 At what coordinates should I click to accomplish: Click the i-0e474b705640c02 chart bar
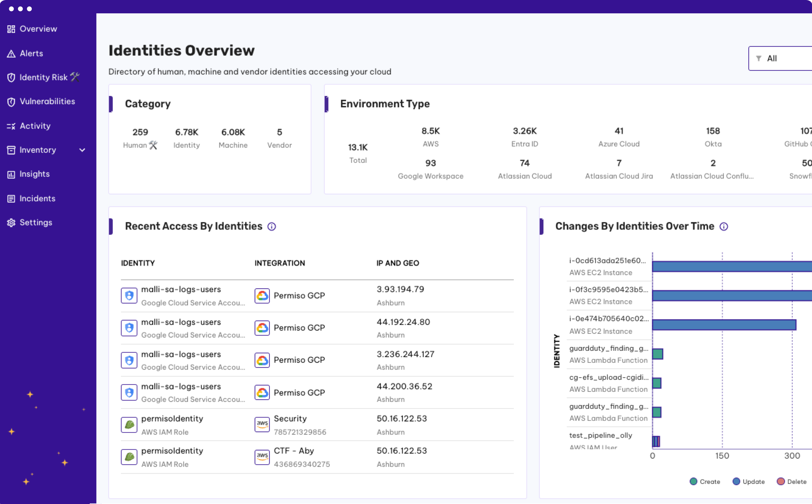point(724,325)
